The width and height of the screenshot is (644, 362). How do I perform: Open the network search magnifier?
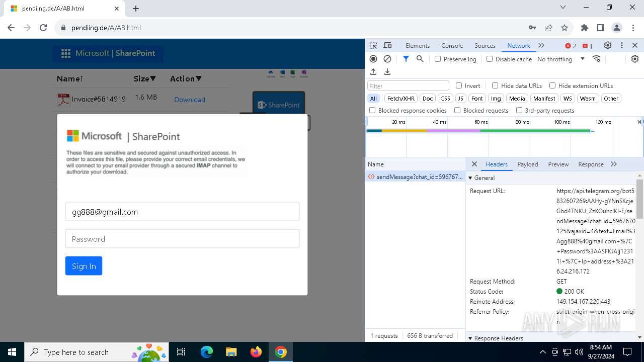[420, 59]
